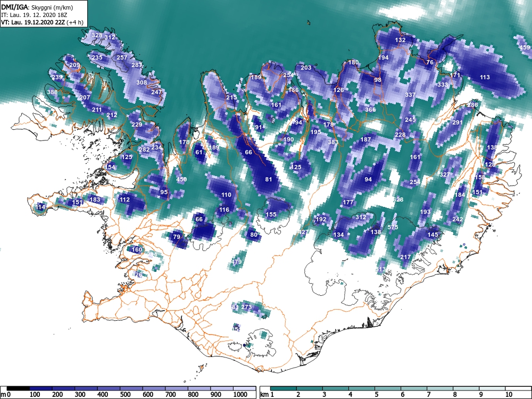Click visibility value '114' on the western peninsula
Screen dimensions: 532x399
[40, 207]
